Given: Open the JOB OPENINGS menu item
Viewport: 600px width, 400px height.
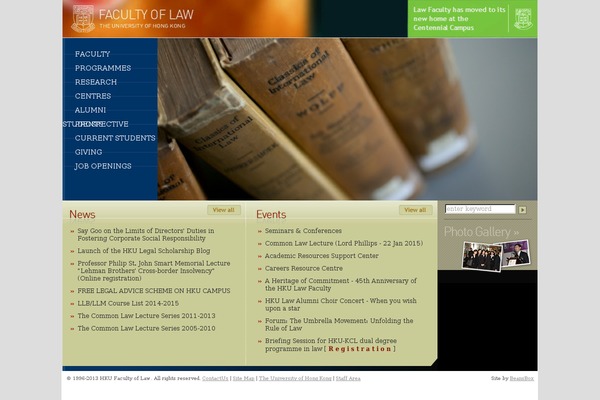Looking at the screenshot, I should 103,166.
